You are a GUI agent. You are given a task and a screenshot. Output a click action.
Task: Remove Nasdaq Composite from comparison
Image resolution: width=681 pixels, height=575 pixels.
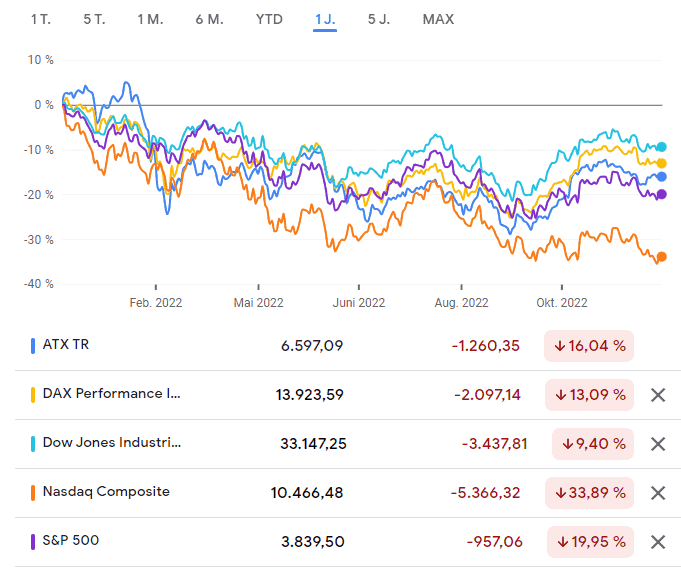pyautogui.click(x=658, y=493)
